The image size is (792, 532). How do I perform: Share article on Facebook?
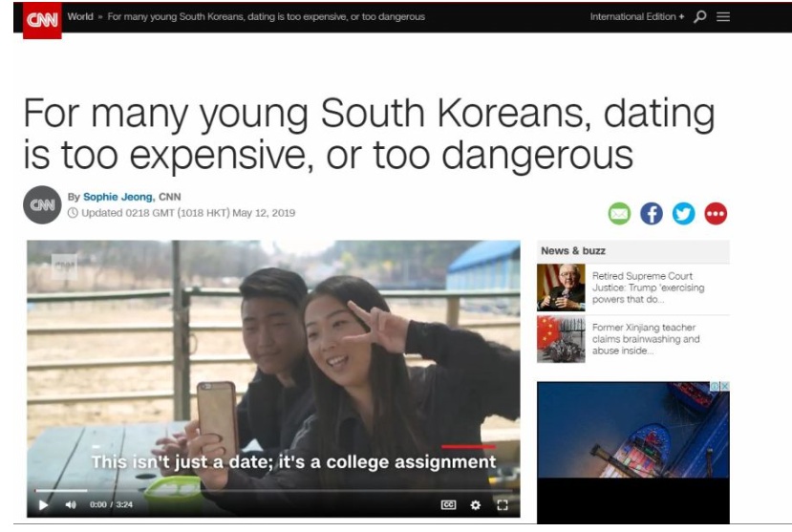pyautogui.click(x=652, y=214)
